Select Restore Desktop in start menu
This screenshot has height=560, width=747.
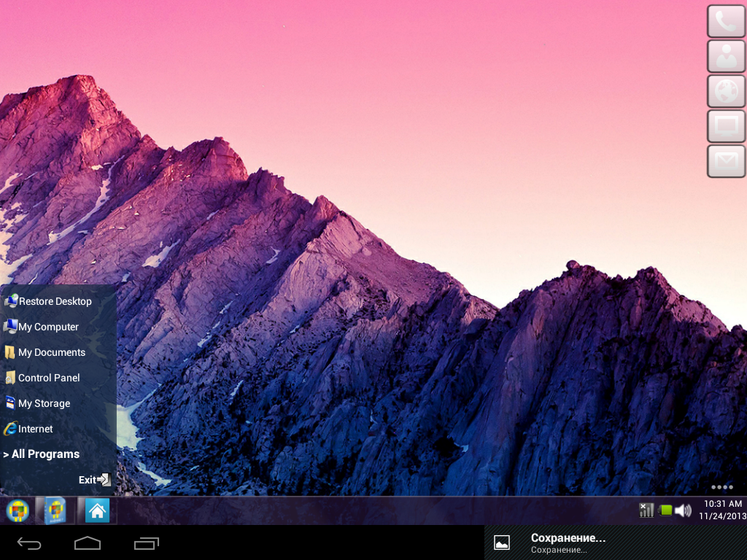pyautogui.click(x=58, y=301)
